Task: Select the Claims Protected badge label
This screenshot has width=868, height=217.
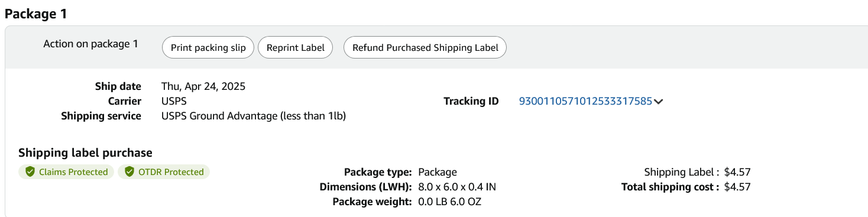Action: tap(73, 172)
